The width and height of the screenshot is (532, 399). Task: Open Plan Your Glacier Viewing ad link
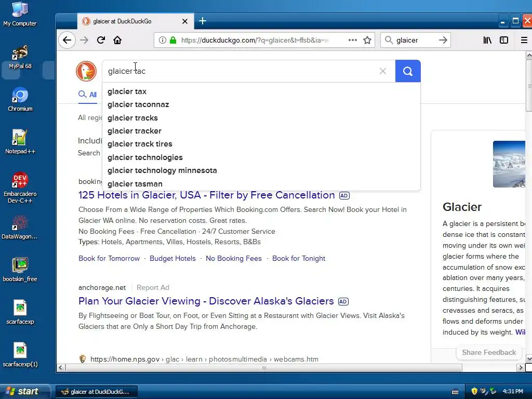click(x=206, y=301)
